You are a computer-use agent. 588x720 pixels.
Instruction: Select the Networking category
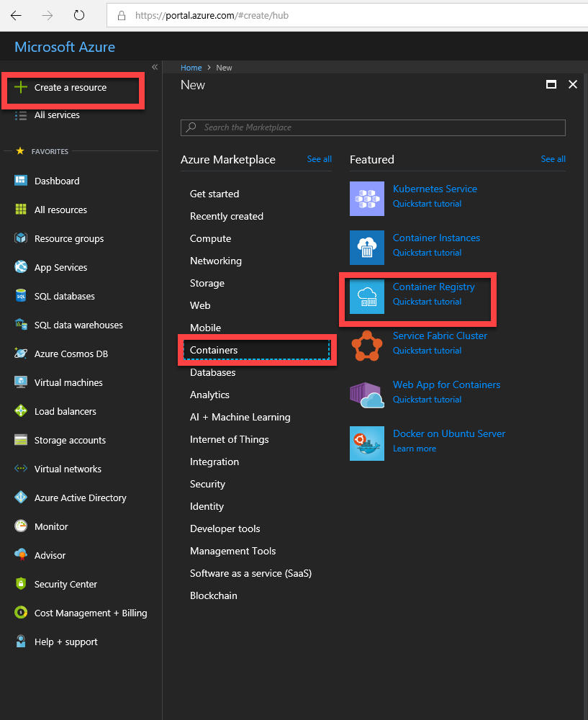pyautogui.click(x=216, y=261)
